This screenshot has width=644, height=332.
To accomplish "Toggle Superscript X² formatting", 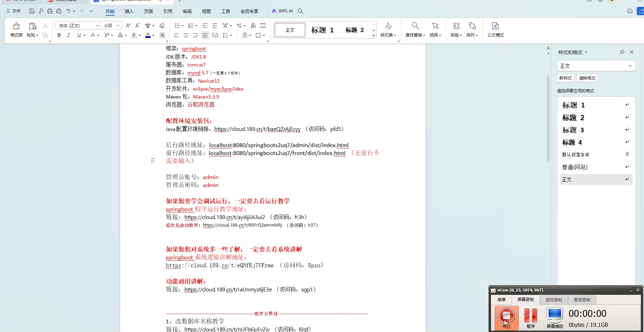I will click(107, 35).
